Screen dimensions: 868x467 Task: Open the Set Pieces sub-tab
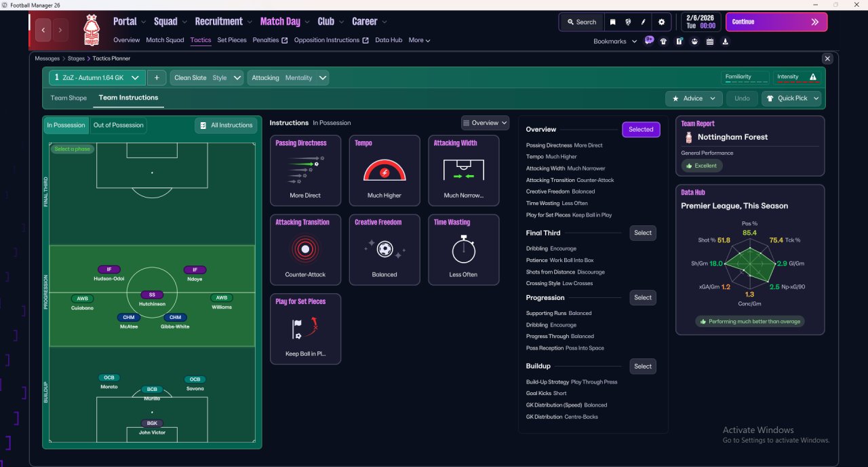click(232, 40)
